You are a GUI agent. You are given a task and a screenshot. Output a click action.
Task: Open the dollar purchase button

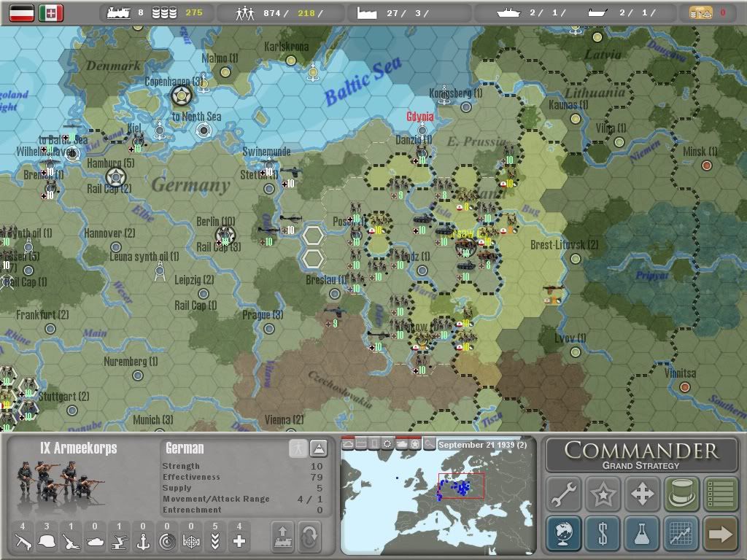(603, 533)
